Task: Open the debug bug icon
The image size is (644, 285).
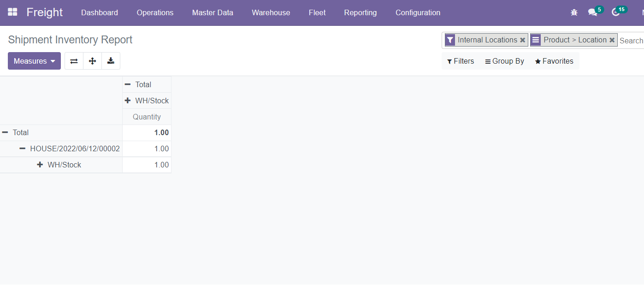Action: tap(574, 12)
